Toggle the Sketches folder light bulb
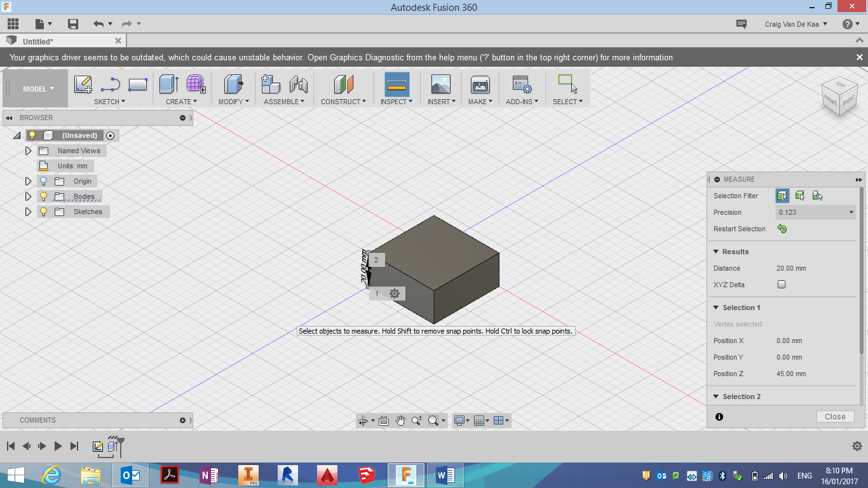 pos(43,212)
